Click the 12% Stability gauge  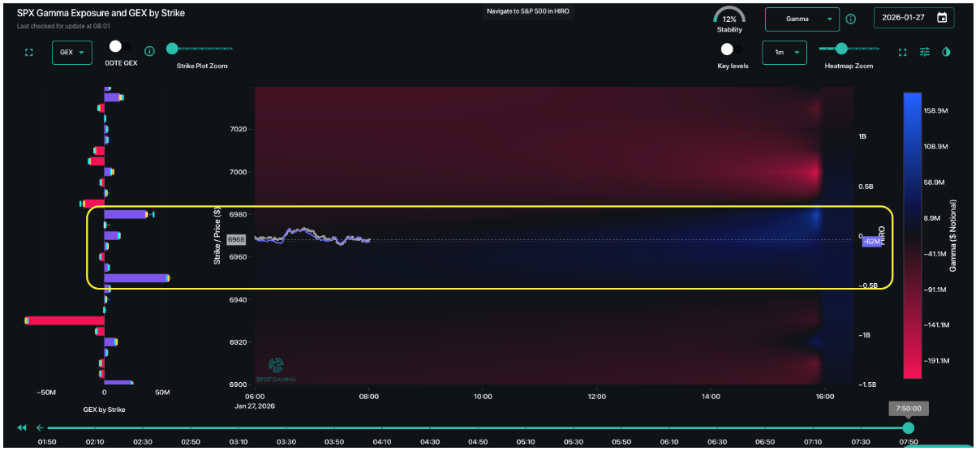pyautogui.click(x=729, y=19)
